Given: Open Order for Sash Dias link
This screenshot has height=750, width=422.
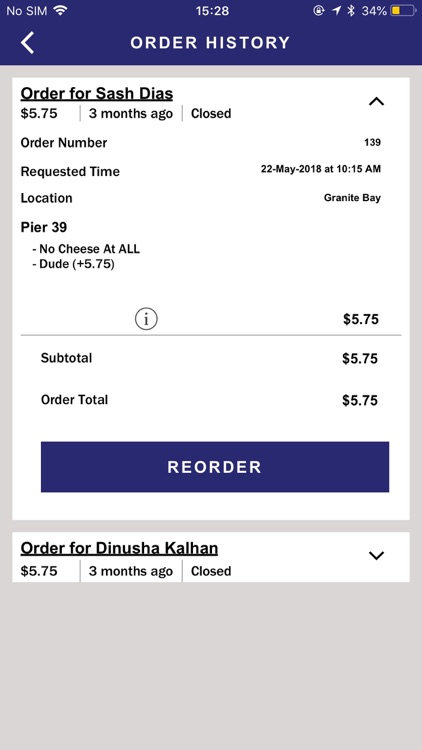Looking at the screenshot, I should tap(97, 93).
